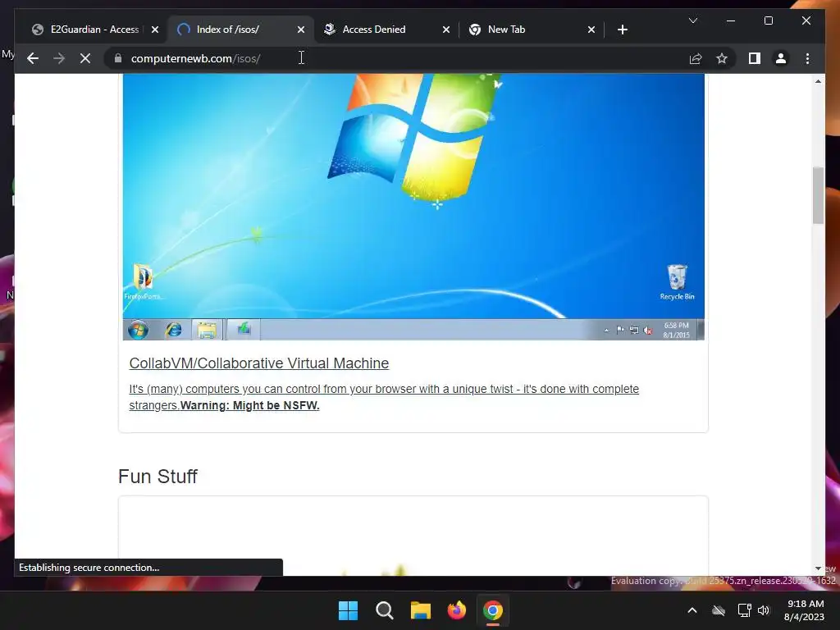Click the scrollbar down arrow
The height and width of the screenshot is (630, 840).
tap(818, 568)
